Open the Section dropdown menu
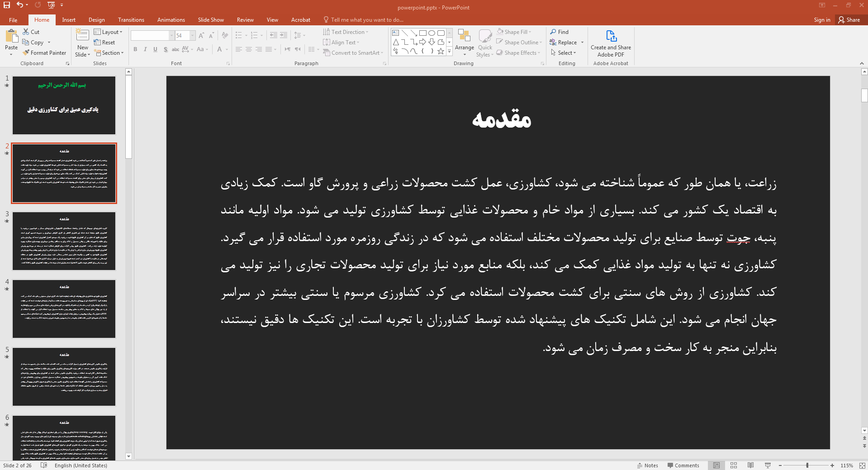The height and width of the screenshot is (470, 868). [x=109, y=53]
